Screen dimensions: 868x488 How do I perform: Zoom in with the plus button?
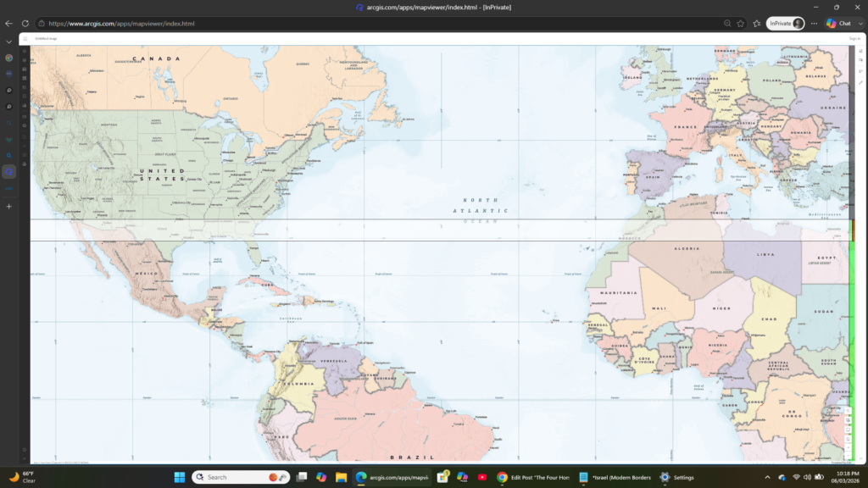[x=848, y=447]
